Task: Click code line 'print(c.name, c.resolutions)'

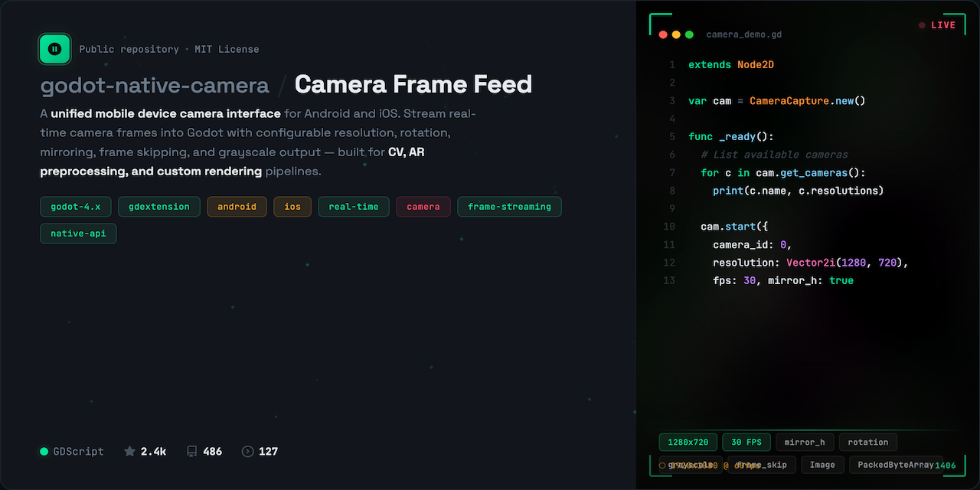Action: coord(799,191)
